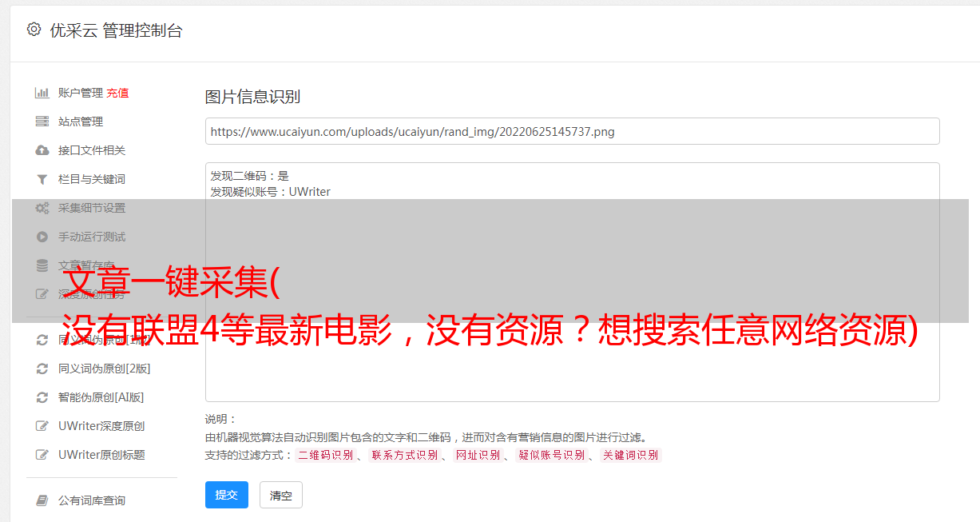
Task: Open 采集细节设置 in sidebar
Action: coord(92,208)
